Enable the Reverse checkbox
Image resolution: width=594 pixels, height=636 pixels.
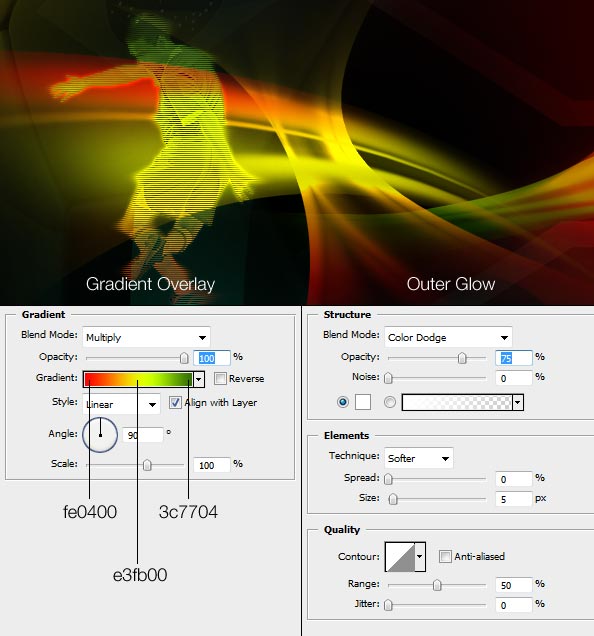[x=220, y=378]
